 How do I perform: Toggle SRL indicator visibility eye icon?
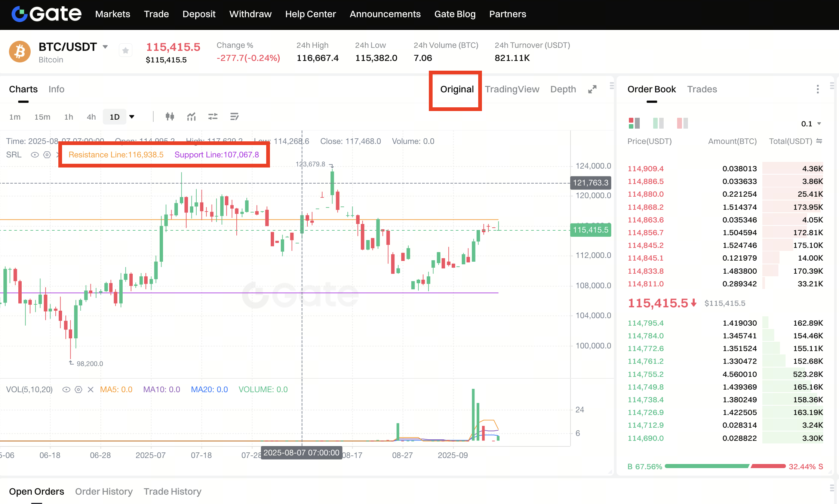point(35,155)
